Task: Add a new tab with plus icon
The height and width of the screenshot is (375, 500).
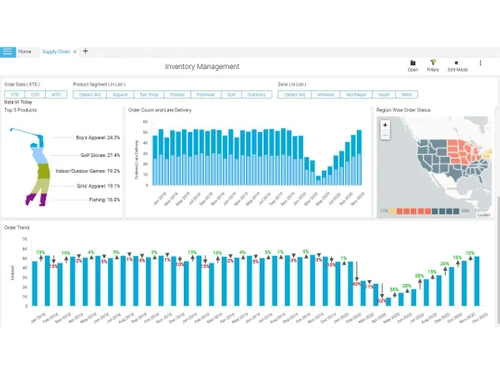Action: 85,51
